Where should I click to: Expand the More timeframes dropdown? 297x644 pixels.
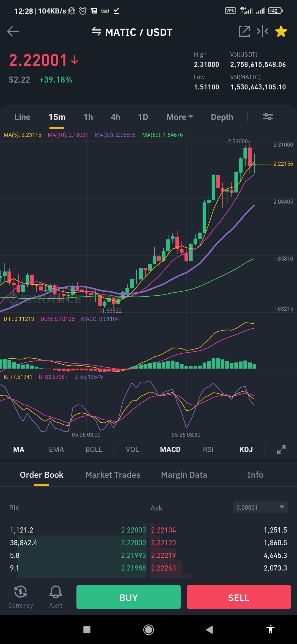pos(180,117)
